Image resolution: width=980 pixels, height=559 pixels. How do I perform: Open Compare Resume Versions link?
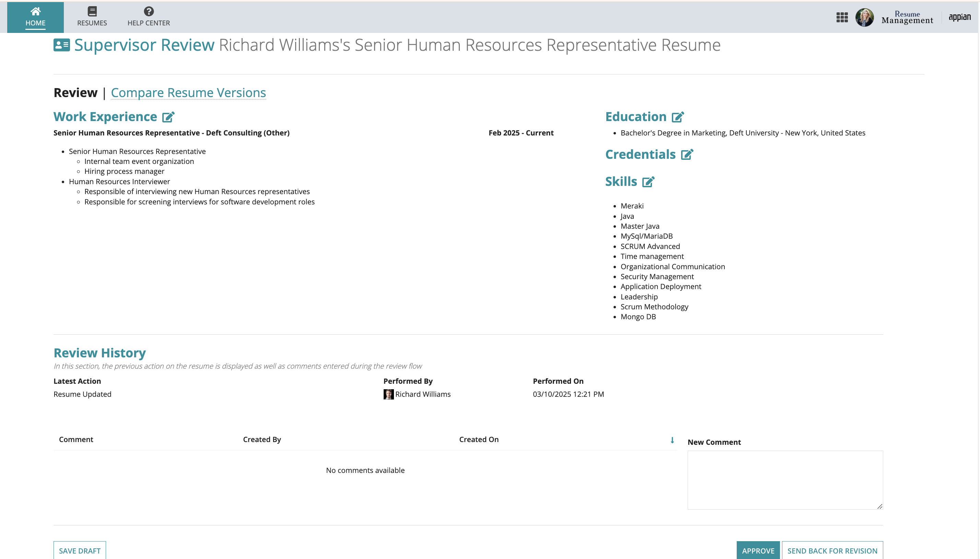tap(188, 93)
